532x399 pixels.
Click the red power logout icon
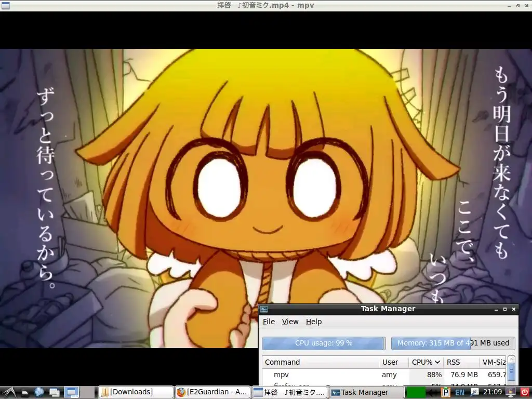pos(525,393)
